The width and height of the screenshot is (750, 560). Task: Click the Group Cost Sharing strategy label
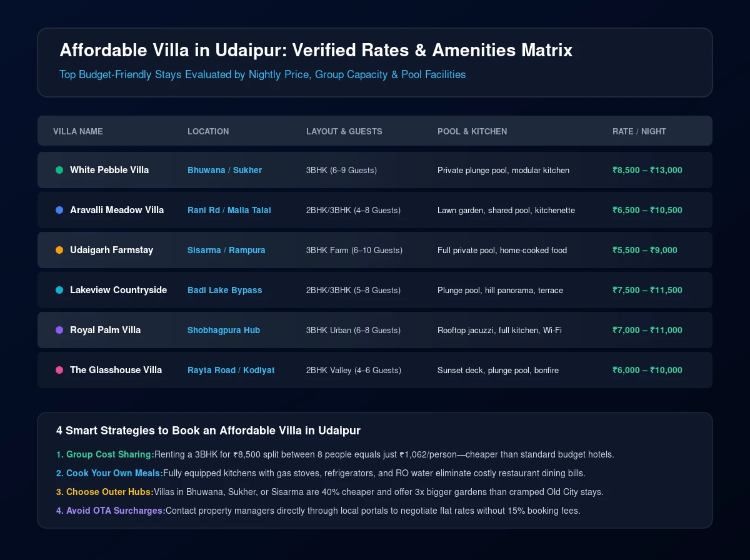tap(105, 454)
